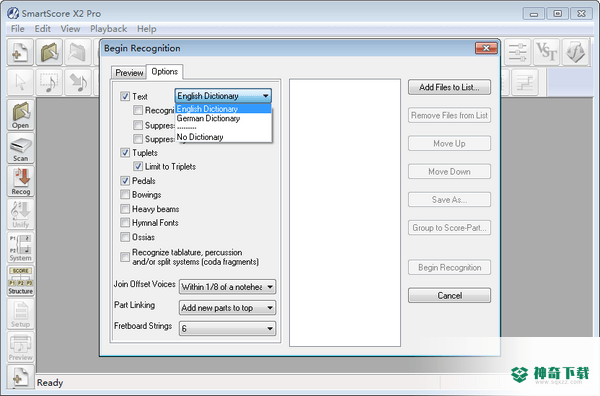Click the open folder icon in top toolbar
Image resolution: width=600 pixels, height=396 pixels.
coord(49,52)
